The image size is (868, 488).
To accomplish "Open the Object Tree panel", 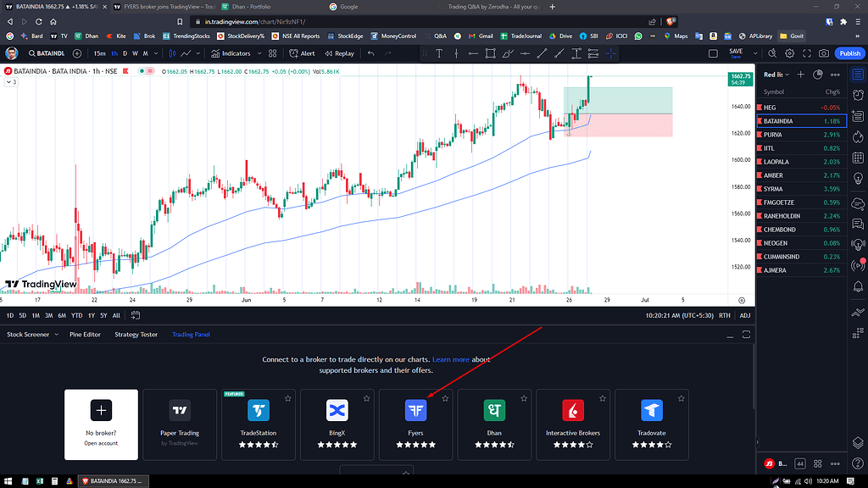I will tap(858, 442).
